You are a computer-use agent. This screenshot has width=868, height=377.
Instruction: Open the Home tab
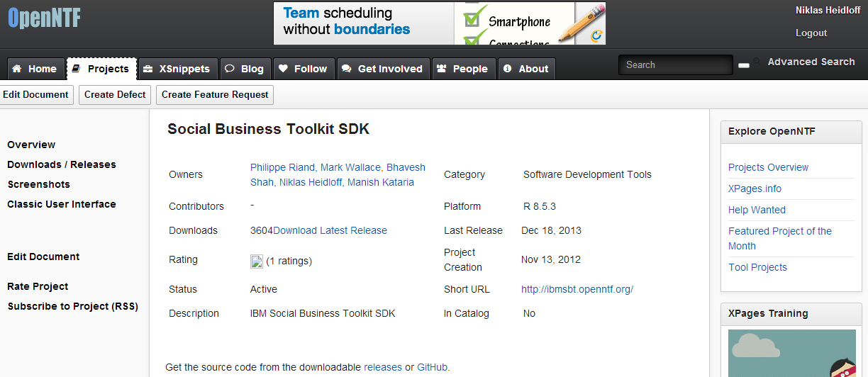(35, 69)
